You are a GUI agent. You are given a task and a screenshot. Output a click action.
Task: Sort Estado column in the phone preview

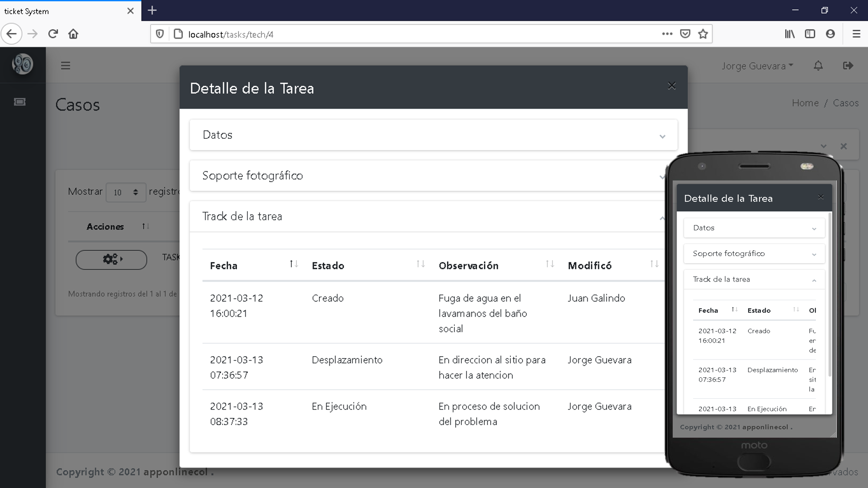coord(773,310)
